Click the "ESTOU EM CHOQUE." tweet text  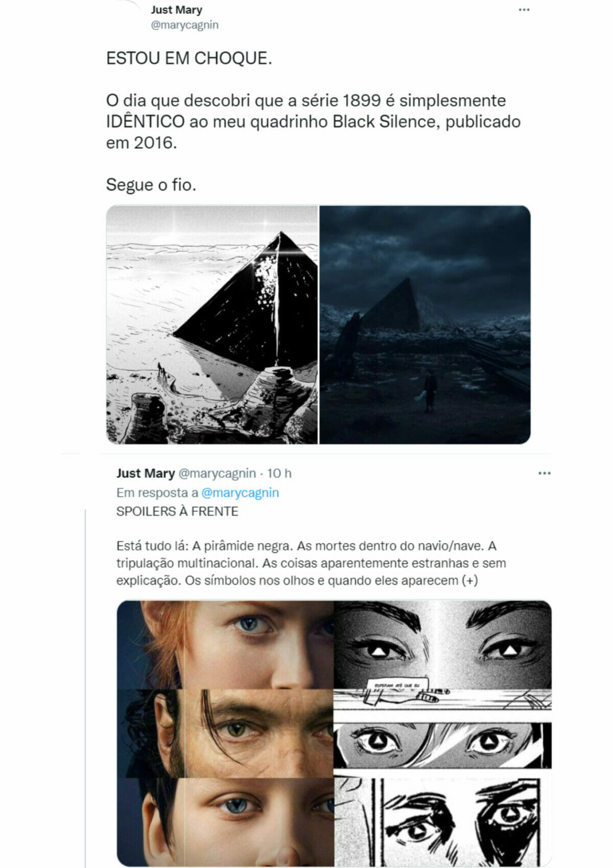pos(189,58)
